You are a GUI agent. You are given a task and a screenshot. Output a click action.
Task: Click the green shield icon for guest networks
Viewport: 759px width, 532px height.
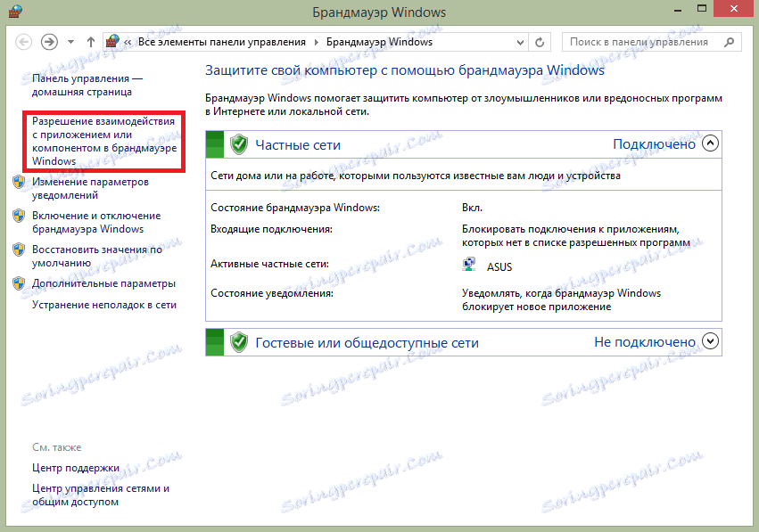pyautogui.click(x=239, y=342)
